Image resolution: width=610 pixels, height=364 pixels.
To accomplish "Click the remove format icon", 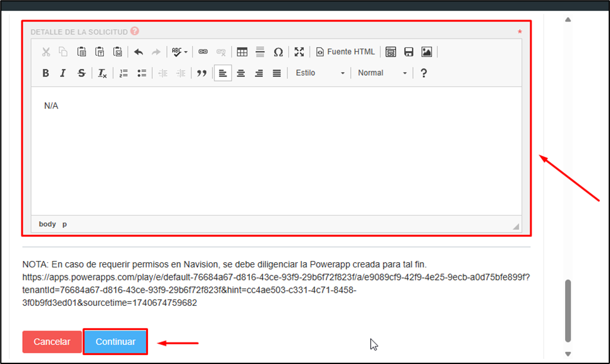I will 103,73.
